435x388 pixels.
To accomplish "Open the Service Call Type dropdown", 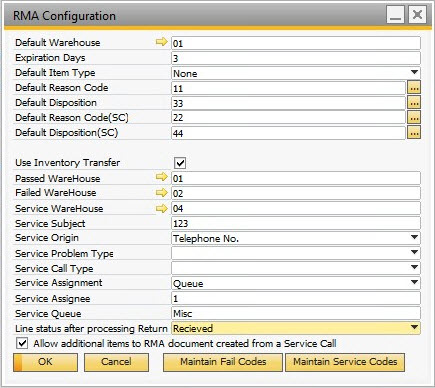I will [x=414, y=267].
